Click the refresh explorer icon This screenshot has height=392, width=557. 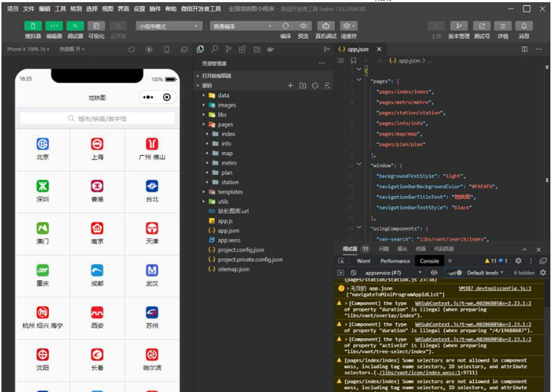[315, 86]
